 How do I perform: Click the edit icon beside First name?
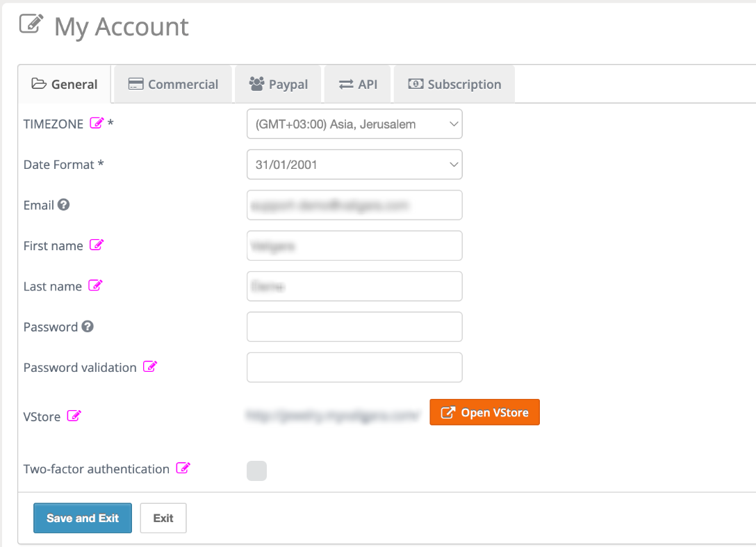click(x=97, y=245)
